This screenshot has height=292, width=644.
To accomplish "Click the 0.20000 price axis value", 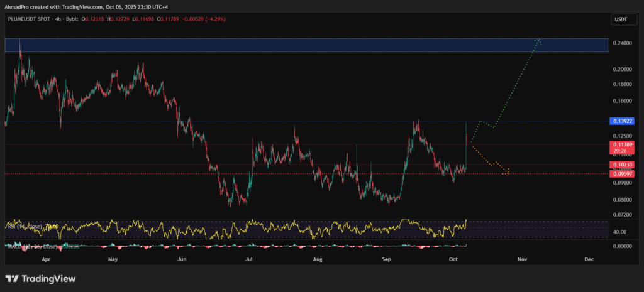I will coord(623,69).
